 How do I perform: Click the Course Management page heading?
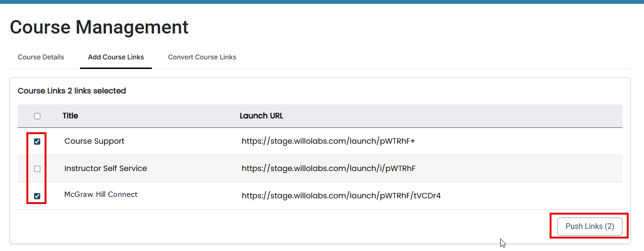(x=99, y=27)
